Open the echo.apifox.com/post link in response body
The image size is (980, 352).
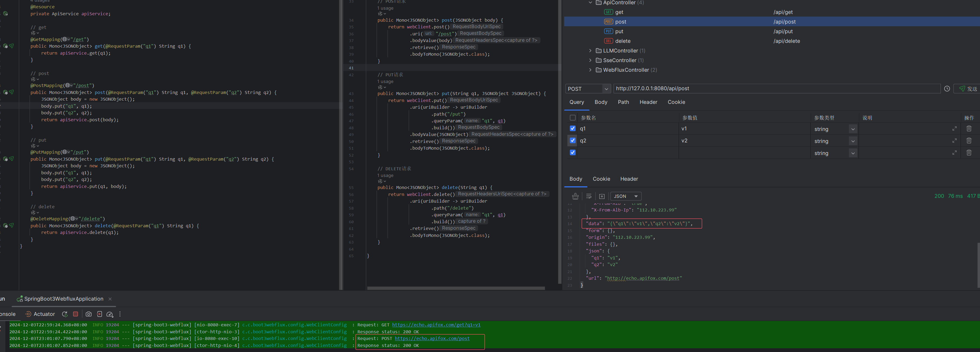click(643, 278)
